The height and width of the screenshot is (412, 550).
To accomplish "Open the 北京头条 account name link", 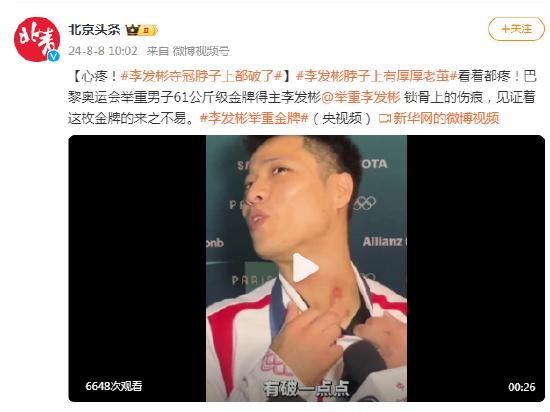I will 94,29.
